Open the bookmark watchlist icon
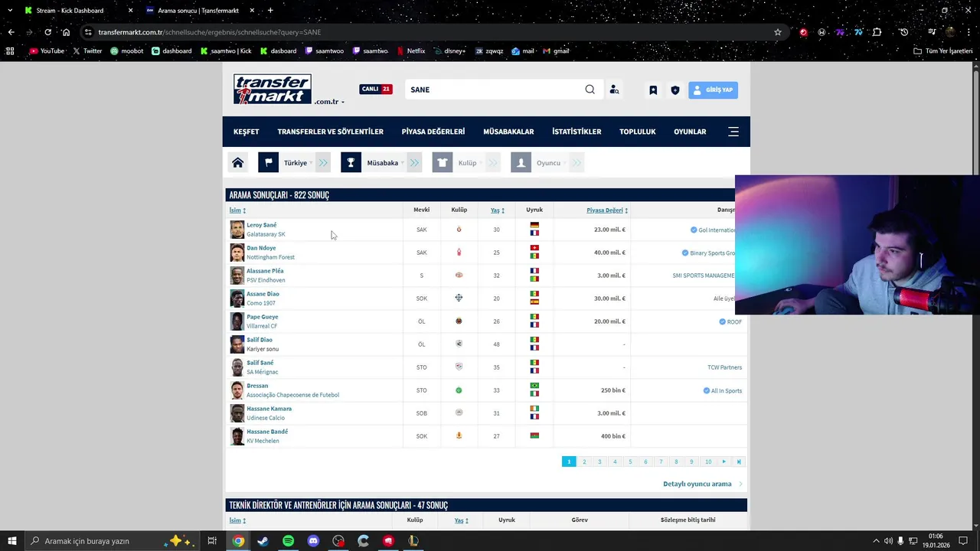 (x=653, y=90)
